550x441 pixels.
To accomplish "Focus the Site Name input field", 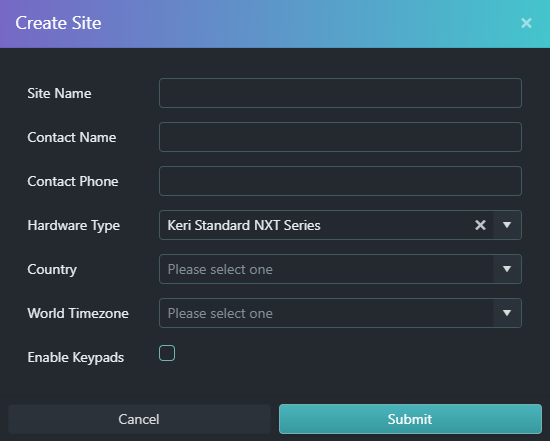I will pyautogui.click(x=340, y=93).
